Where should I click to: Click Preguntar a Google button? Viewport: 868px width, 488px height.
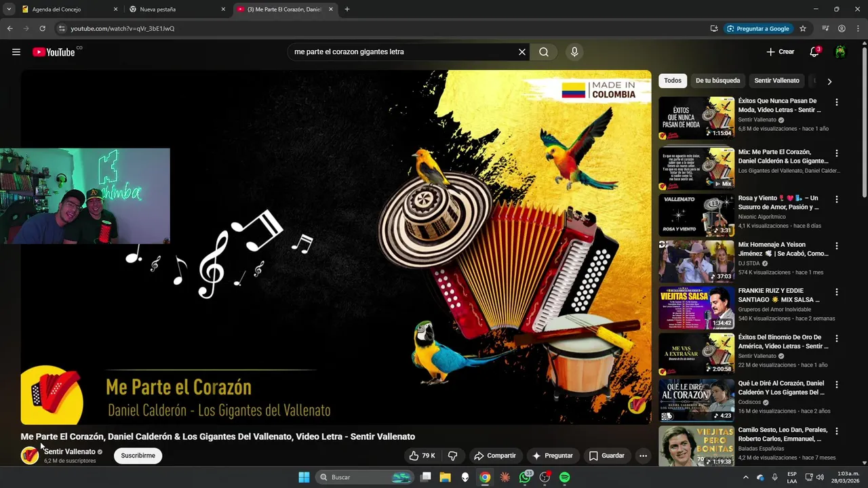coord(757,28)
